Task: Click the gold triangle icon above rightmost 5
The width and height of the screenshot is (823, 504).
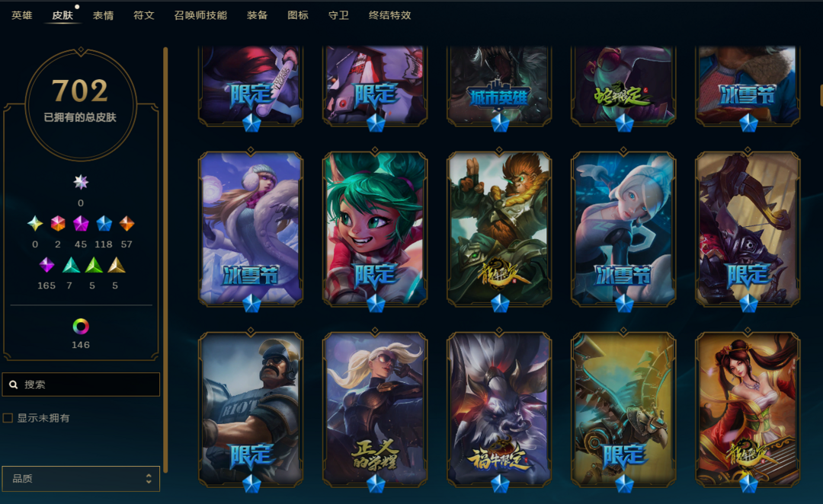Action: point(116,266)
